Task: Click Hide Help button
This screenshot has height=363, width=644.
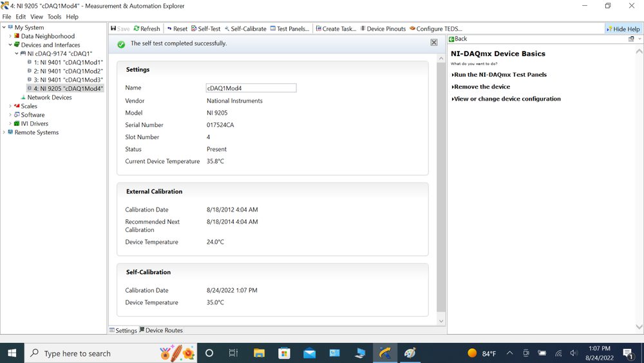Action: coord(623,29)
